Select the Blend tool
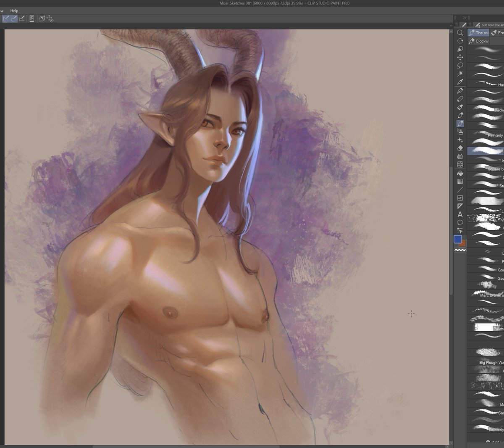This screenshot has height=448, width=504. 460,156
